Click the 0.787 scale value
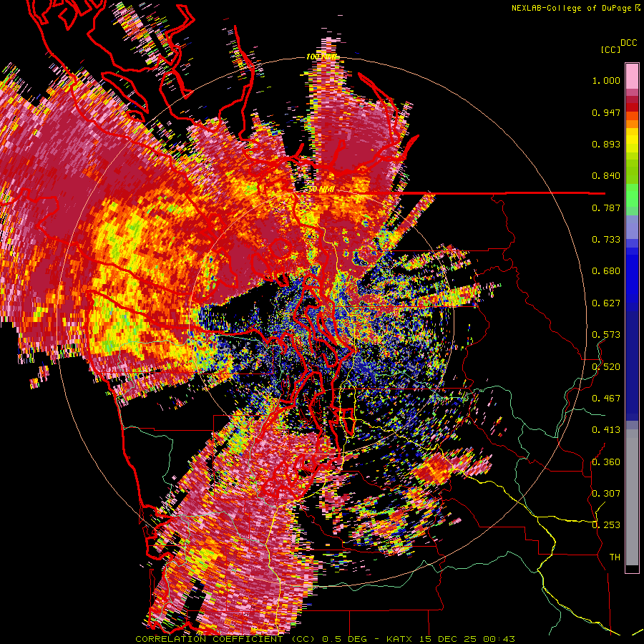This screenshot has height=644, width=644. click(606, 208)
